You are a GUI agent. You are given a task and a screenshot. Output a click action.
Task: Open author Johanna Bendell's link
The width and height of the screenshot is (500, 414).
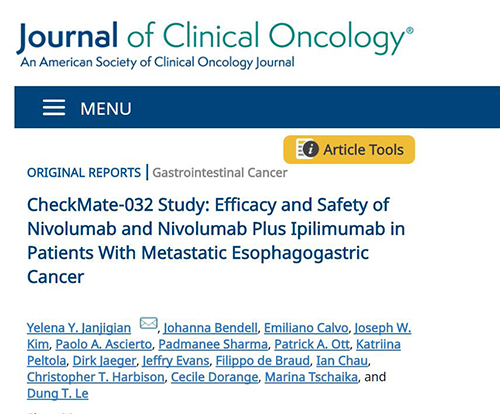211,328
